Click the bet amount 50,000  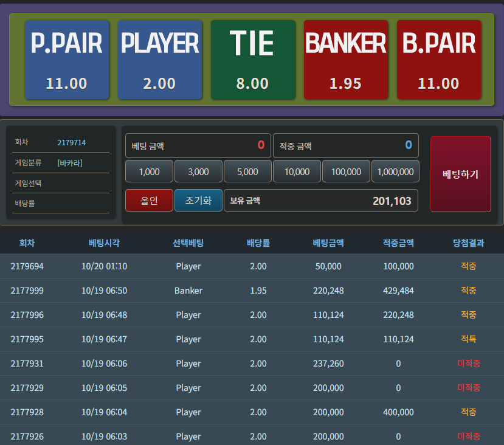click(328, 266)
